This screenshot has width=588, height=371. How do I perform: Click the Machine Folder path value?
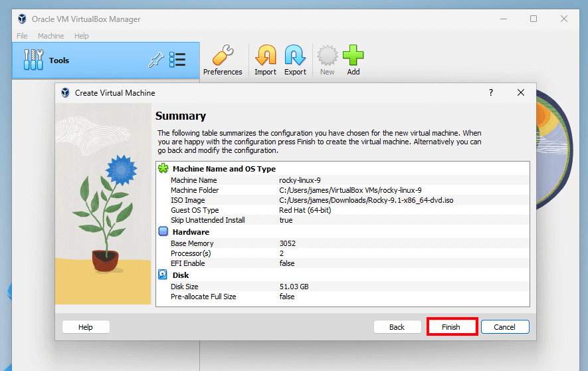coord(350,190)
